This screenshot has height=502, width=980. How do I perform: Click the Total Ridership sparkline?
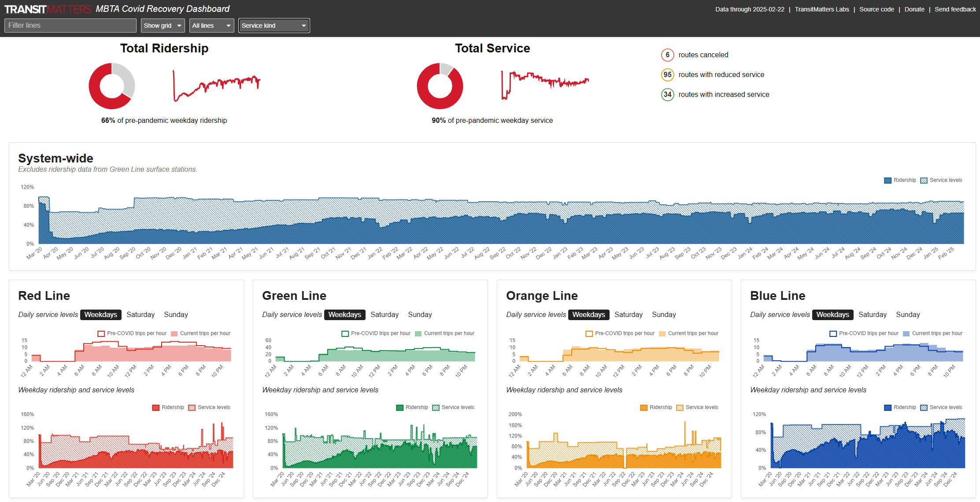pos(216,85)
